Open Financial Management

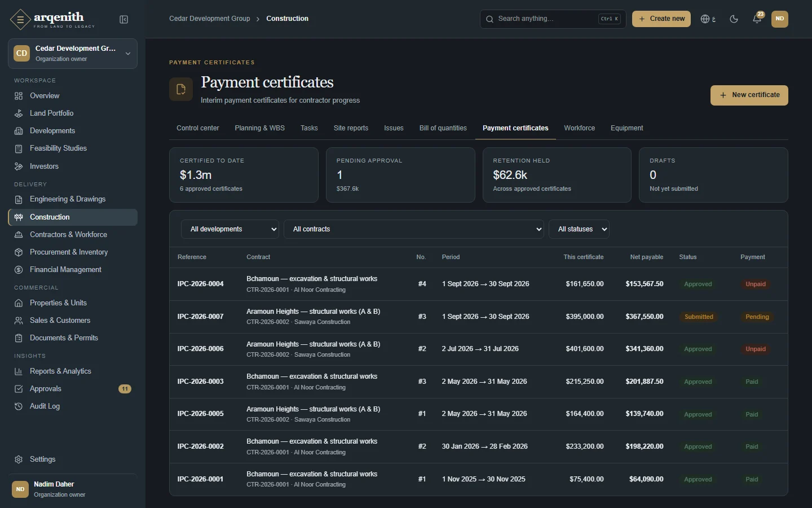coord(73,270)
